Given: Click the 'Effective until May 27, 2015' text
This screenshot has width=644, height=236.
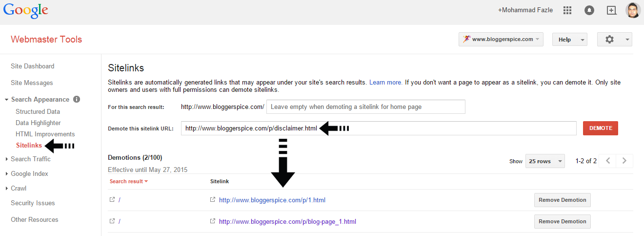Looking at the screenshot, I should click(147, 170).
